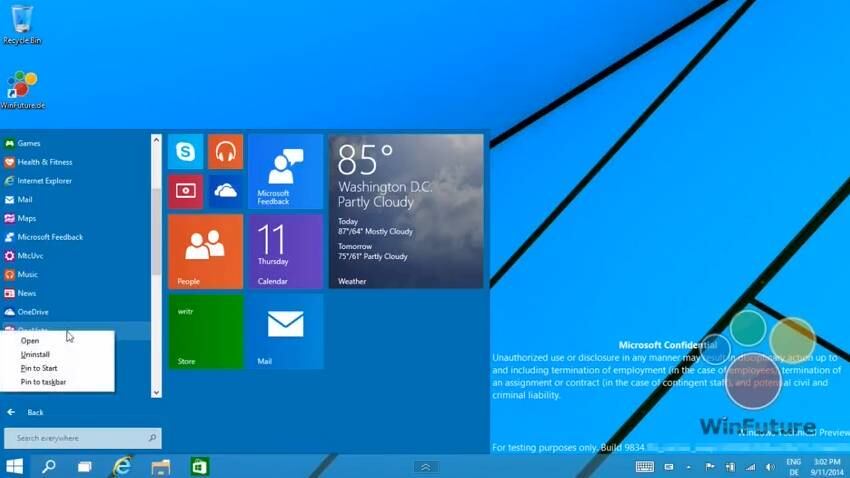Click Back in the Start menu

[35, 412]
